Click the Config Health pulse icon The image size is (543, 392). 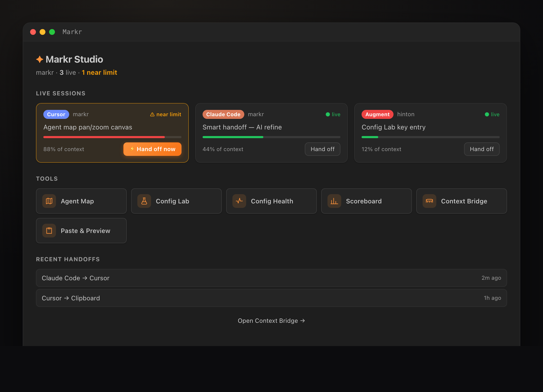click(x=239, y=201)
